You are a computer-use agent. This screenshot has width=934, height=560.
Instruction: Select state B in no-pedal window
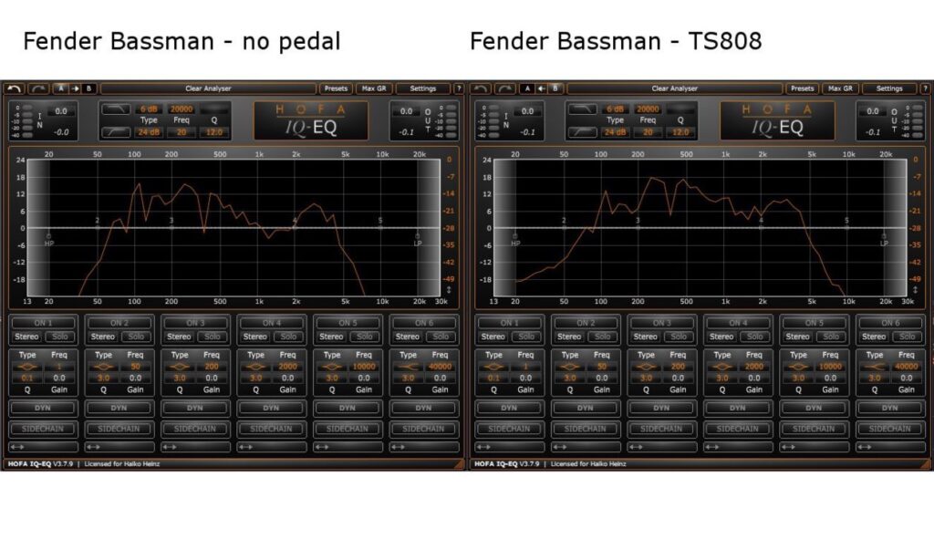tap(88, 88)
